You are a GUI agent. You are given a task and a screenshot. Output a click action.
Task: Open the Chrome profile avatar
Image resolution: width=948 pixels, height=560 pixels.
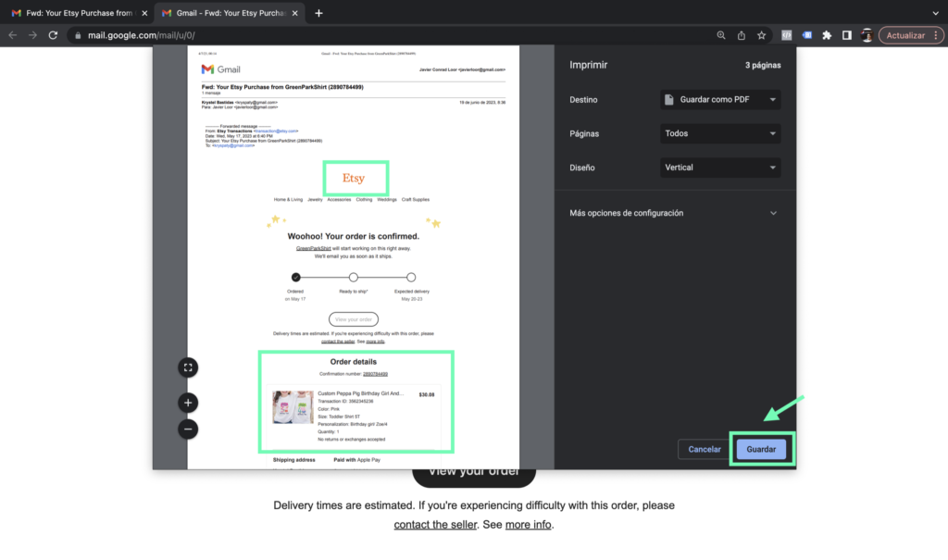pyautogui.click(x=867, y=35)
